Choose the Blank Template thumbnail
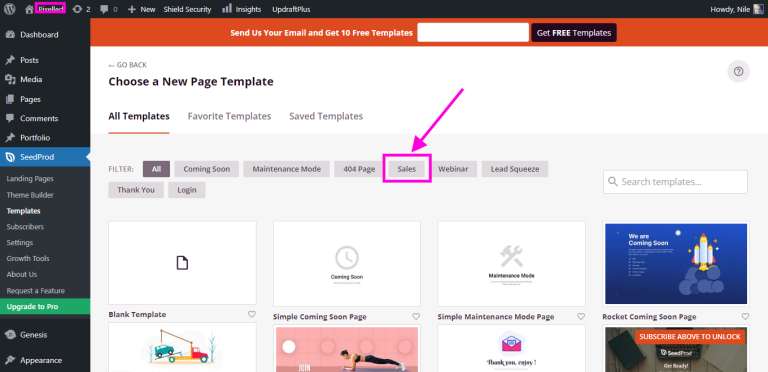 tap(182, 263)
